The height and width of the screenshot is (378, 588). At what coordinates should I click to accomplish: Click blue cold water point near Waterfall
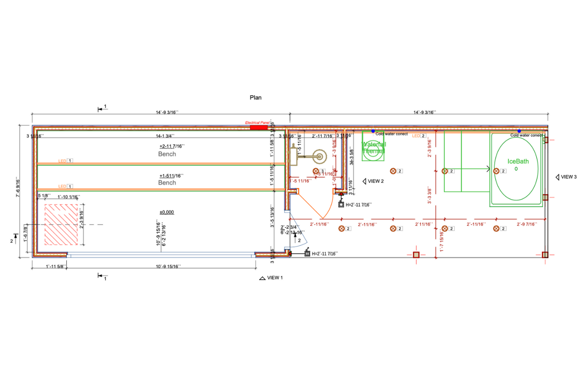click(373, 131)
